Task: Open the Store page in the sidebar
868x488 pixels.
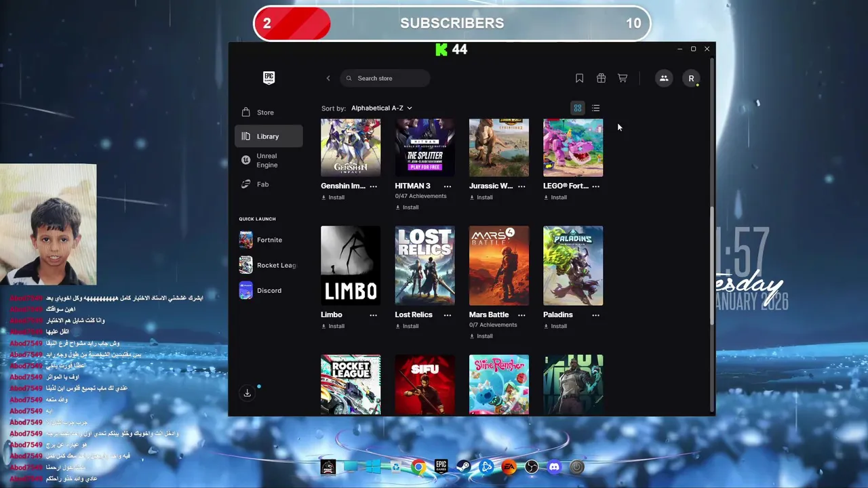Action: click(x=269, y=113)
